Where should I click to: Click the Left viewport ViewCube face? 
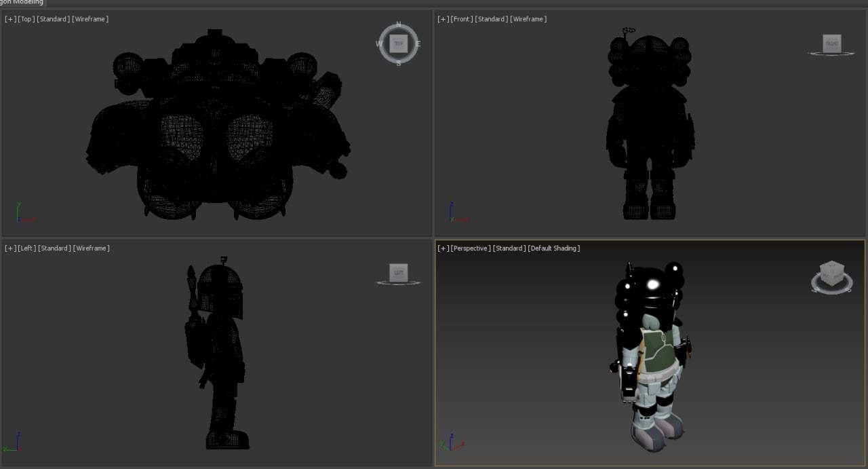pyautogui.click(x=399, y=273)
